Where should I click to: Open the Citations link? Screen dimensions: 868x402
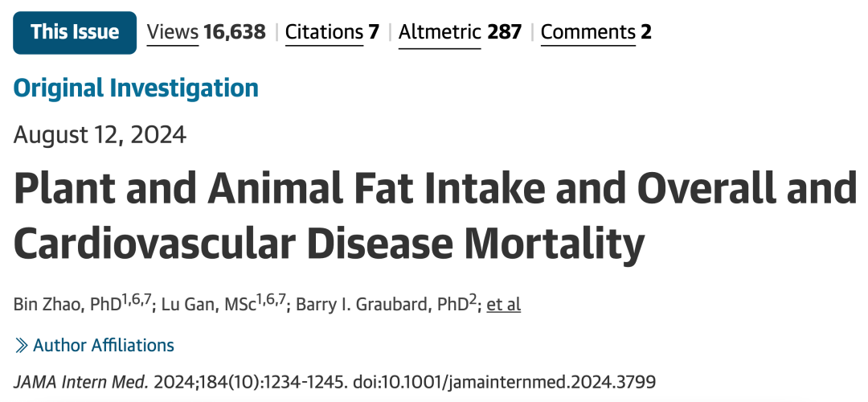[x=324, y=32]
